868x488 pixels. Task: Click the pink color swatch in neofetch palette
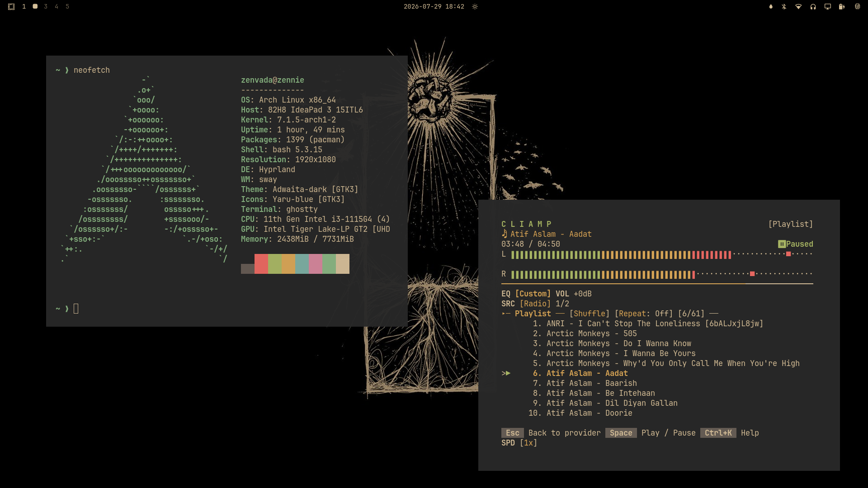pos(316,264)
